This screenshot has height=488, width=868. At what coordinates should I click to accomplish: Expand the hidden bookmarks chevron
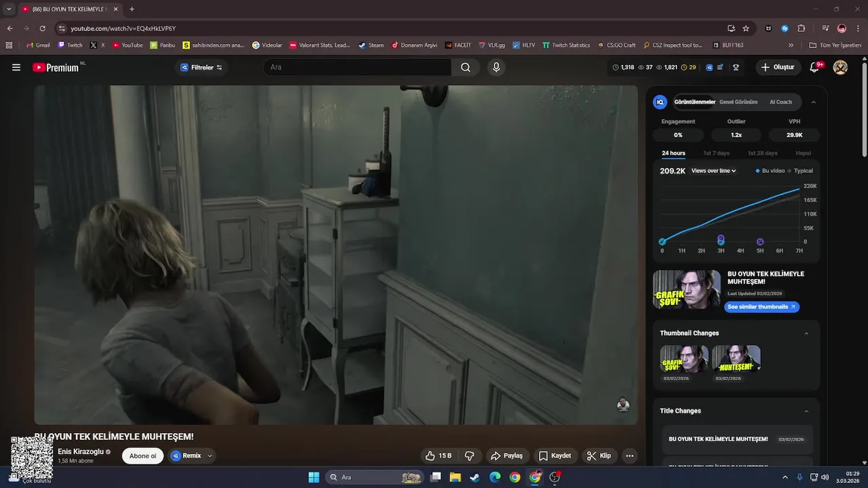pos(791,45)
